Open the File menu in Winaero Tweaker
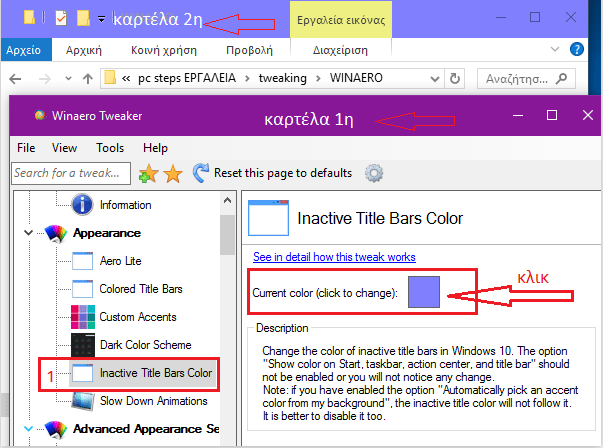Screen dimensions: 603x448 26,148
